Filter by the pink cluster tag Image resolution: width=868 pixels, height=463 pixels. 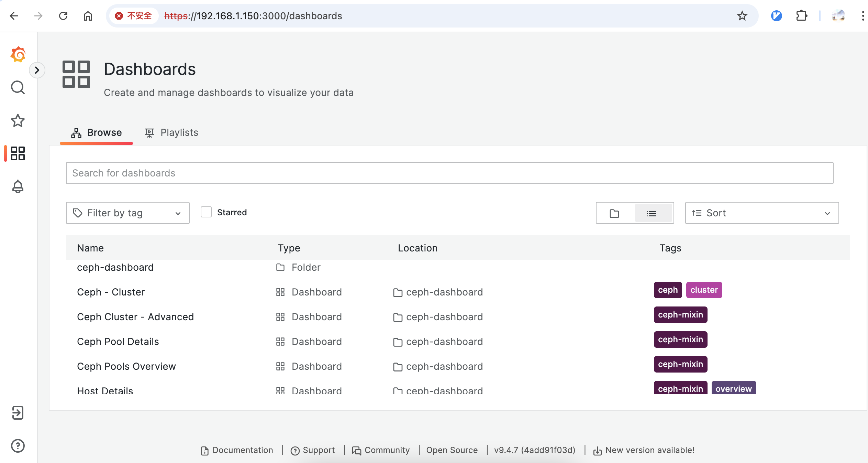pos(704,290)
